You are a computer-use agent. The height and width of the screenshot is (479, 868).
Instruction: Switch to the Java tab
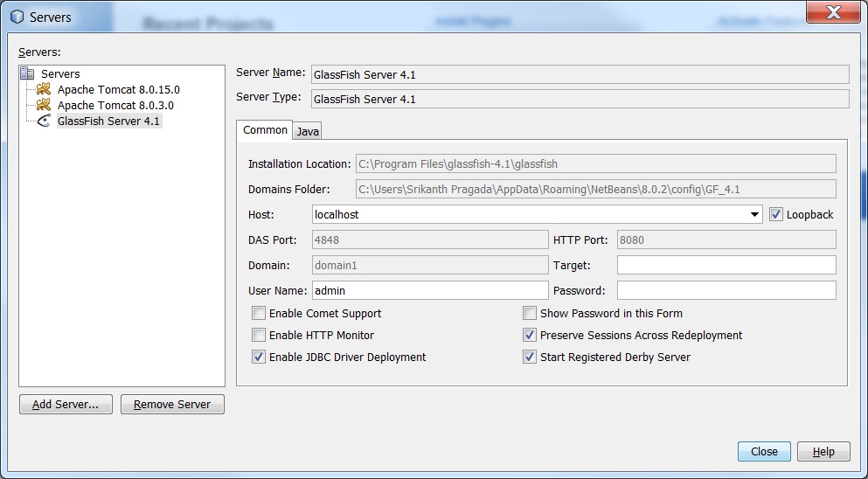307,132
